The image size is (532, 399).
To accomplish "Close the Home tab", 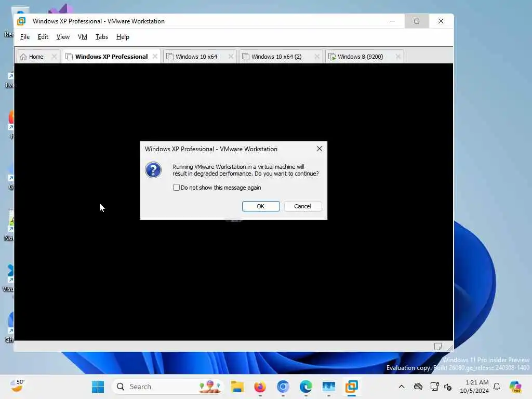I will pos(54,56).
